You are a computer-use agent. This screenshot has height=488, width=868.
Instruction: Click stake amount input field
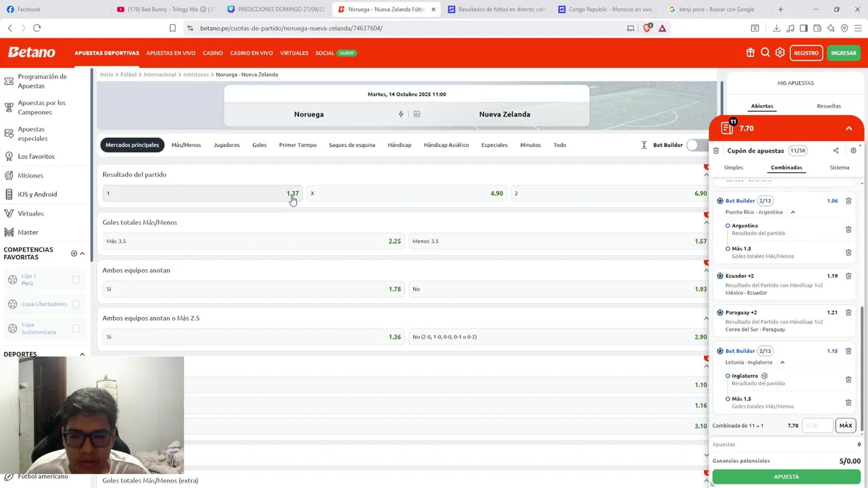pos(817,426)
